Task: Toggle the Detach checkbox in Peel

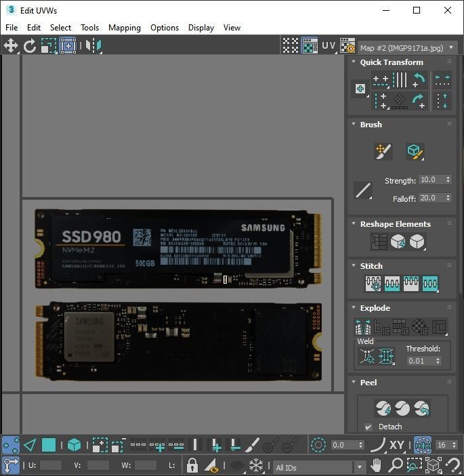Action: coord(368,427)
